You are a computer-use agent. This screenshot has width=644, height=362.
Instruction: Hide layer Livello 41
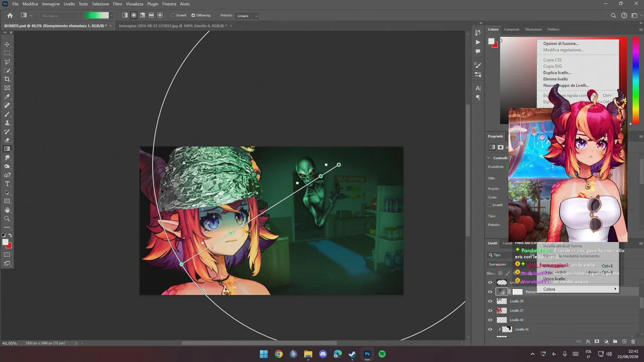click(490, 329)
